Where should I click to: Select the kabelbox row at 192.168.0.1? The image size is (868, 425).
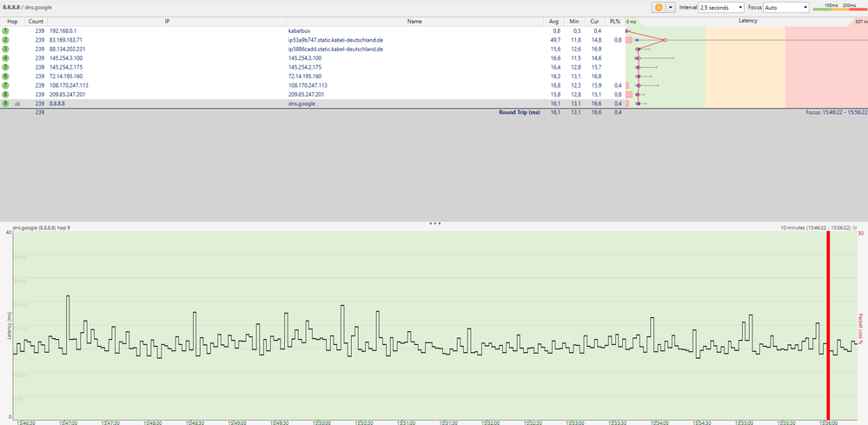pyautogui.click(x=261, y=30)
